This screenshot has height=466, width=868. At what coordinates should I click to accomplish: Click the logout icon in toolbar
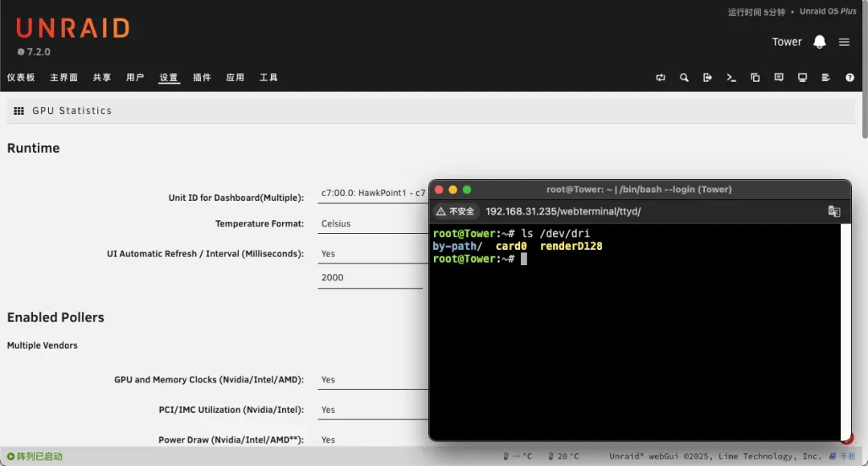pyautogui.click(x=707, y=78)
